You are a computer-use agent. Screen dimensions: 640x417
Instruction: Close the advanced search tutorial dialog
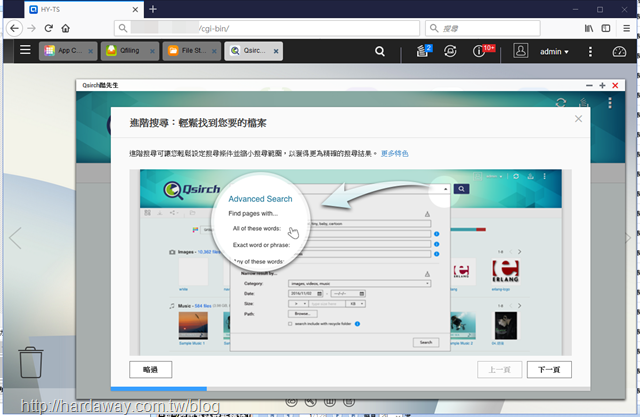click(x=578, y=119)
